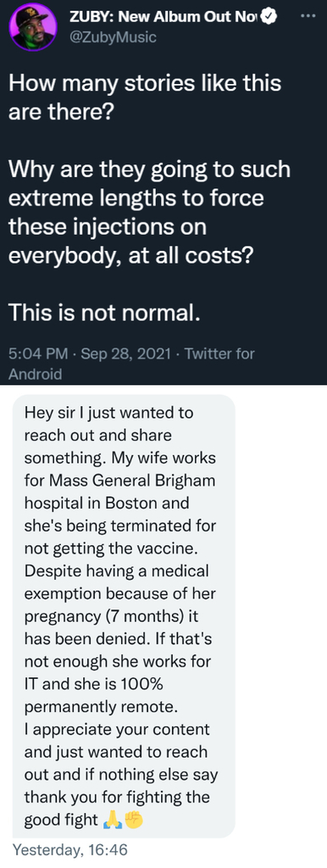Open the three-dot more options menu

[306, 15]
